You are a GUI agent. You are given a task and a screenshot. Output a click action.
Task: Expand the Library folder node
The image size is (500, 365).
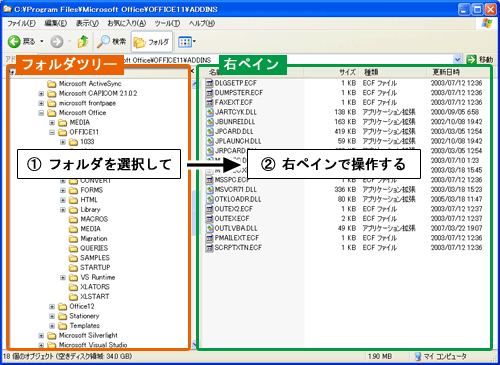point(63,210)
